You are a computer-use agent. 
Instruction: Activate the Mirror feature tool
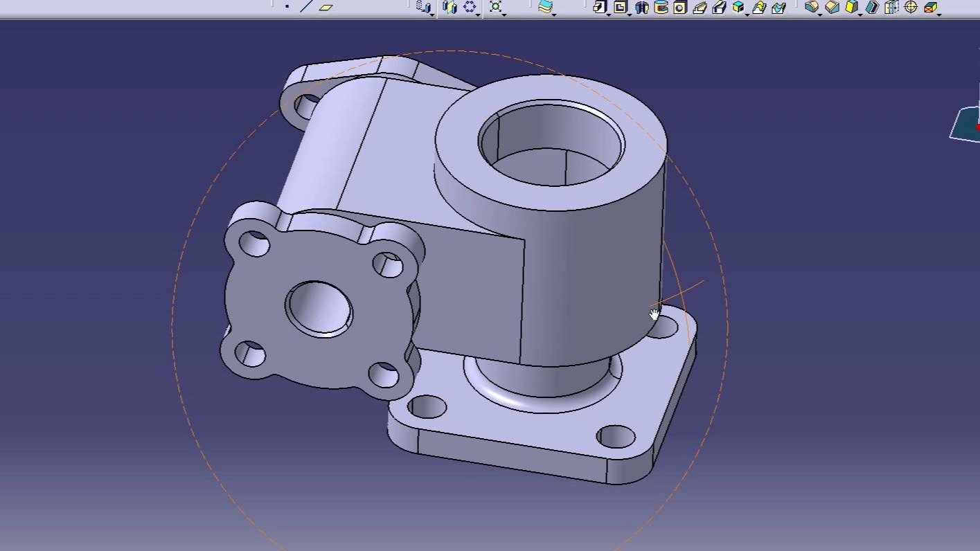tap(450, 6)
